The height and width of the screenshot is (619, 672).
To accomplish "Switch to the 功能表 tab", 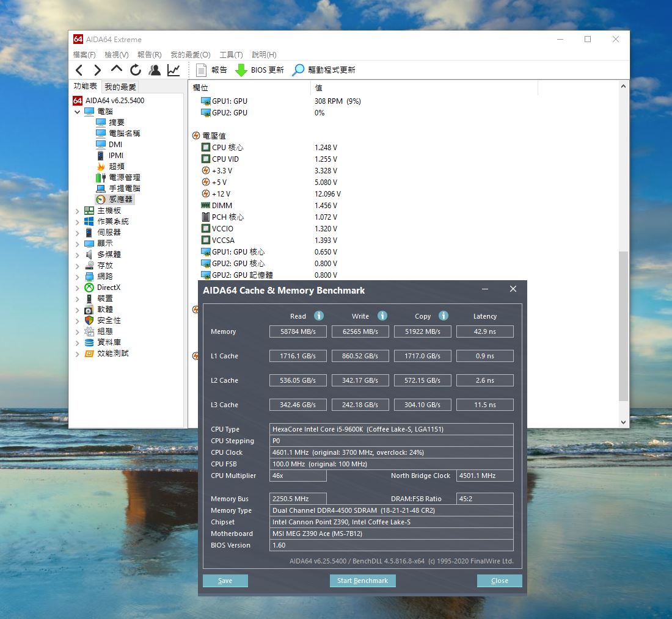I will 86,86.
